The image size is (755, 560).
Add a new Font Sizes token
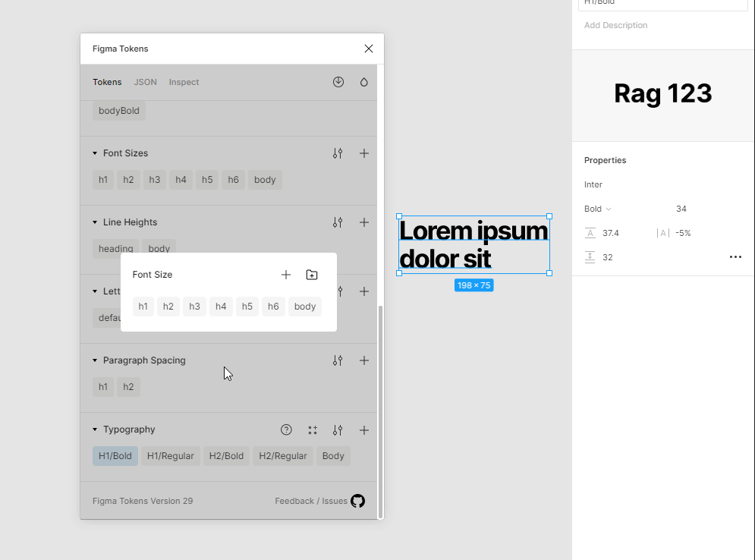coord(364,153)
